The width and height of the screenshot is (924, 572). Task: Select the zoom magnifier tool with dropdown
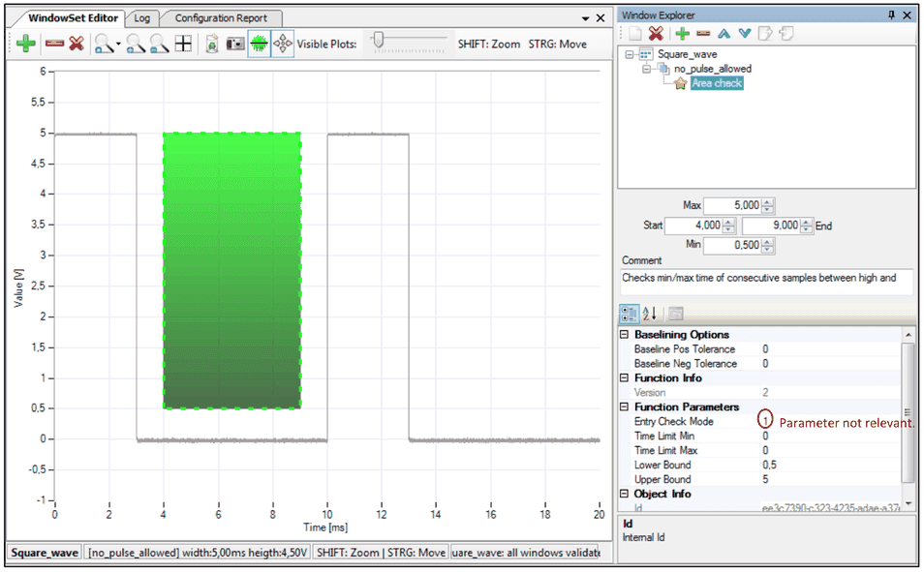click(x=104, y=44)
